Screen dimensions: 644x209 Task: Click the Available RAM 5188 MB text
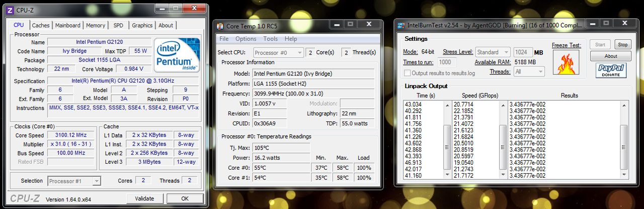click(505, 62)
